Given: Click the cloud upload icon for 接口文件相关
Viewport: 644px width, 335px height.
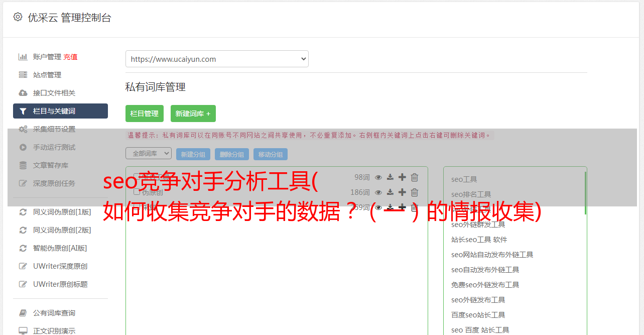Looking at the screenshot, I should coord(23,93).
